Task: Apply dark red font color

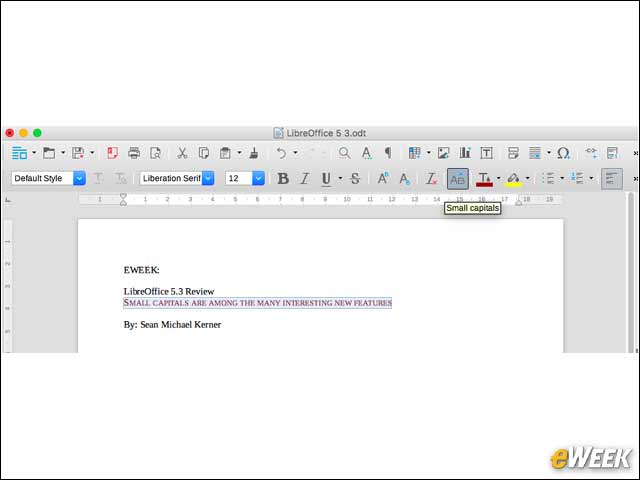Action: 484,179
